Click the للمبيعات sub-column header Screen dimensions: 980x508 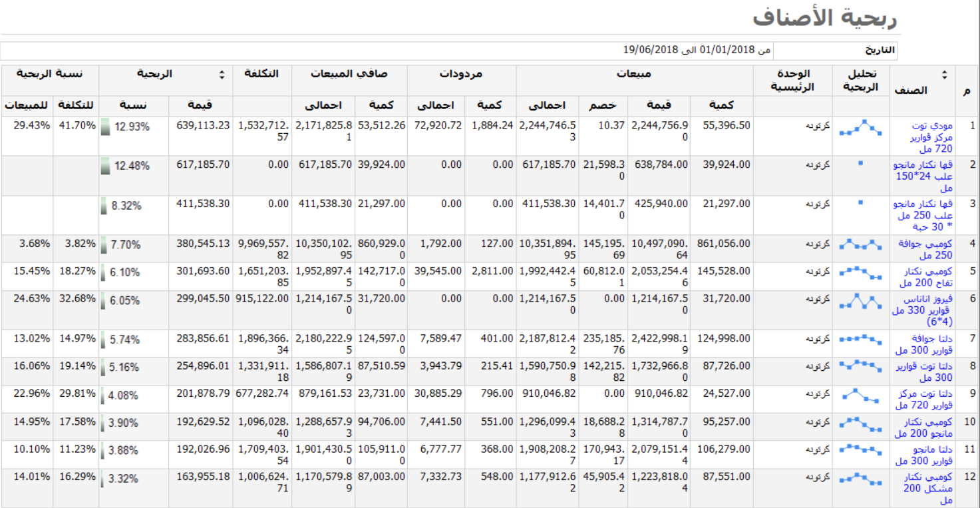coord(26,105)
